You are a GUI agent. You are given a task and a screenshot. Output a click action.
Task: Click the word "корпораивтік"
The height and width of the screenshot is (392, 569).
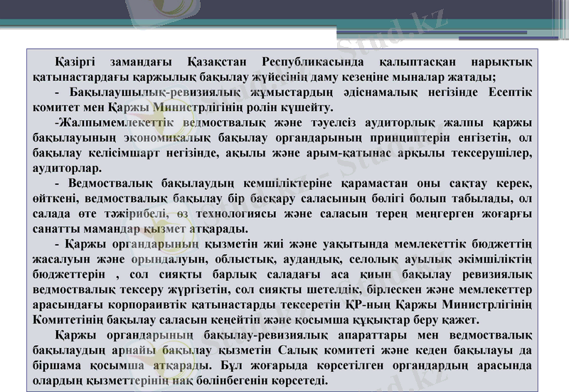pyautogui.click(x=147, y=305)
